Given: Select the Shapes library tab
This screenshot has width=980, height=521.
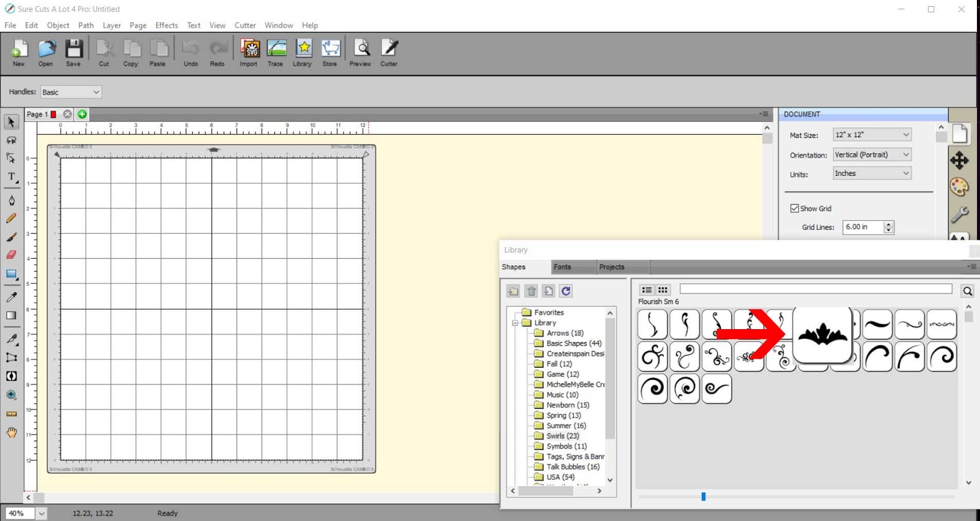Looking at the screenshot, I should [524, 267].
